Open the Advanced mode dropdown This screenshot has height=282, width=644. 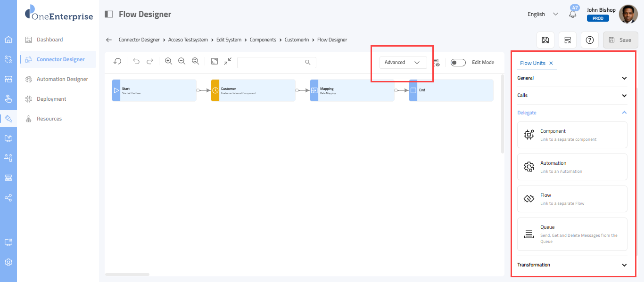click(x=403, y=63)
